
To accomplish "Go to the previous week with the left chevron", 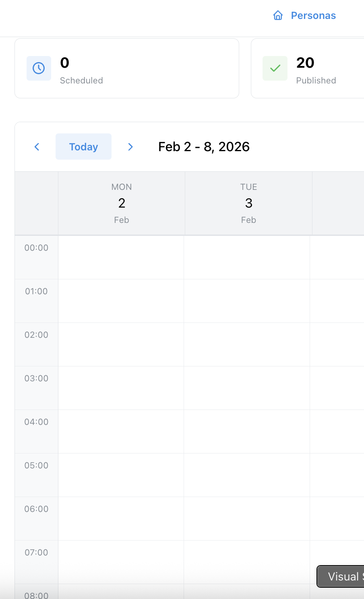I will [37, 147].
